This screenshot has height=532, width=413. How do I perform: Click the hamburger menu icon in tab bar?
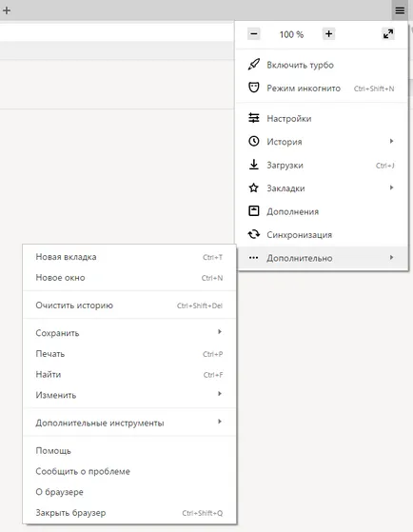(400, 10)
